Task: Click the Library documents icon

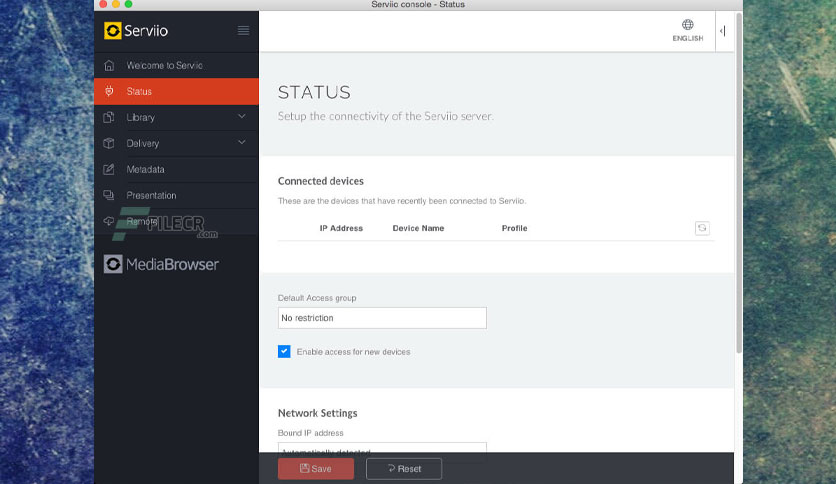Action: (109, 117)
